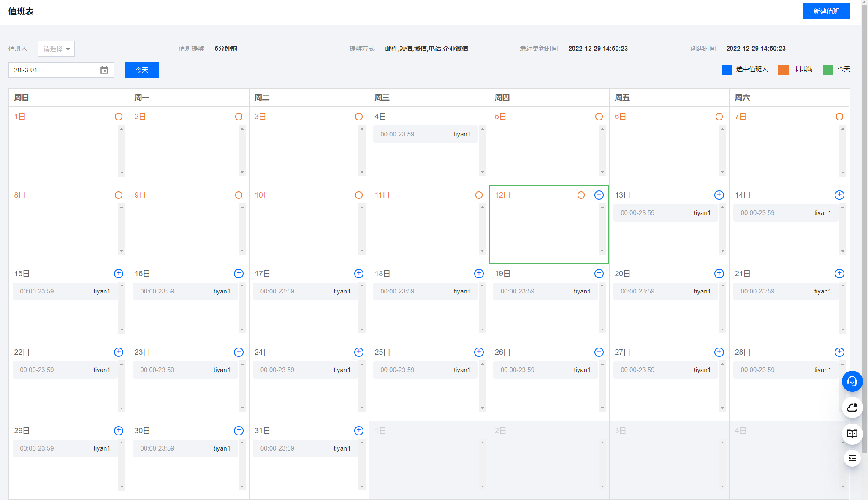Click the 新建值班 button
Screen dimensions: 868x500
pyautogui.click(x=826, y=11)
